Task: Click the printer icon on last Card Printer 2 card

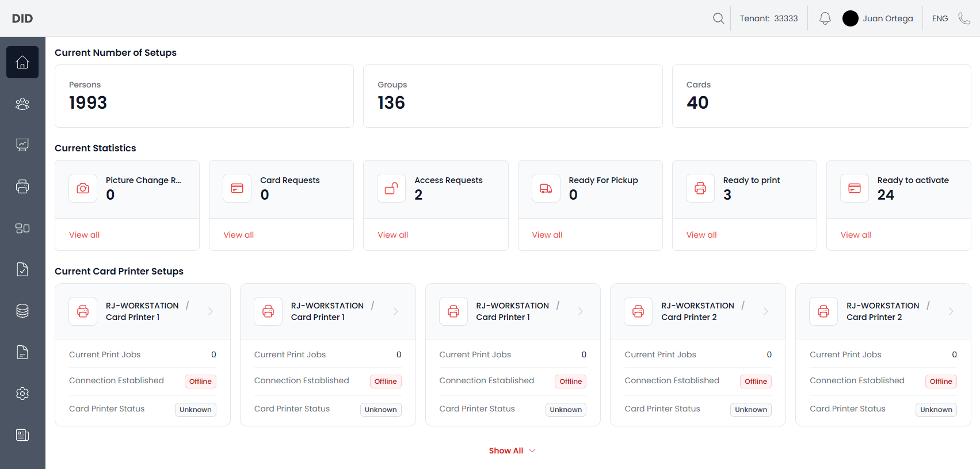Action: (x=823, y=311)
